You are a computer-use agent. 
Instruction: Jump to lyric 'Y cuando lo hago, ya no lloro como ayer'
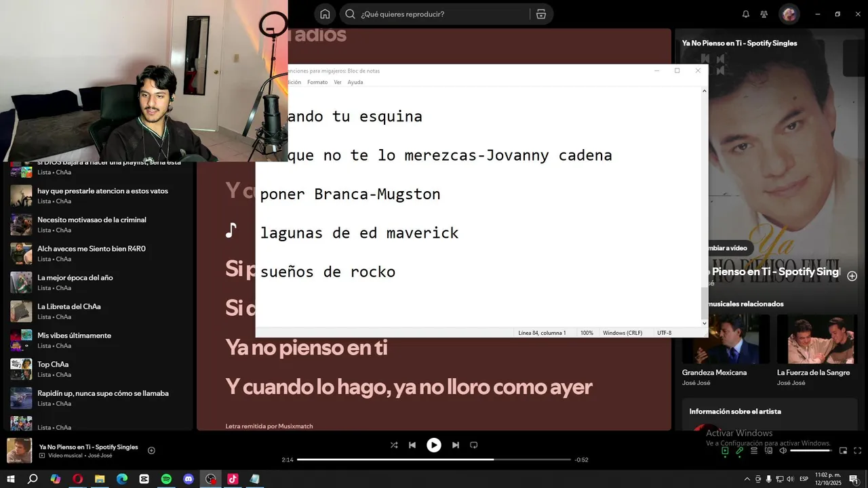click(x=409, y=388)
